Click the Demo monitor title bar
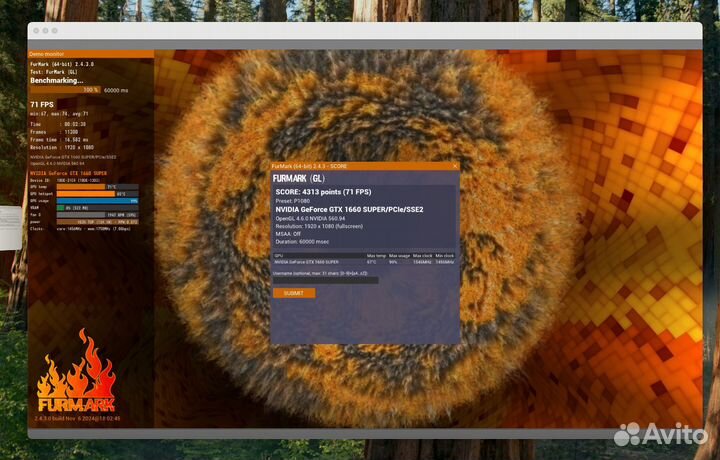 click(x=90, y=54)
